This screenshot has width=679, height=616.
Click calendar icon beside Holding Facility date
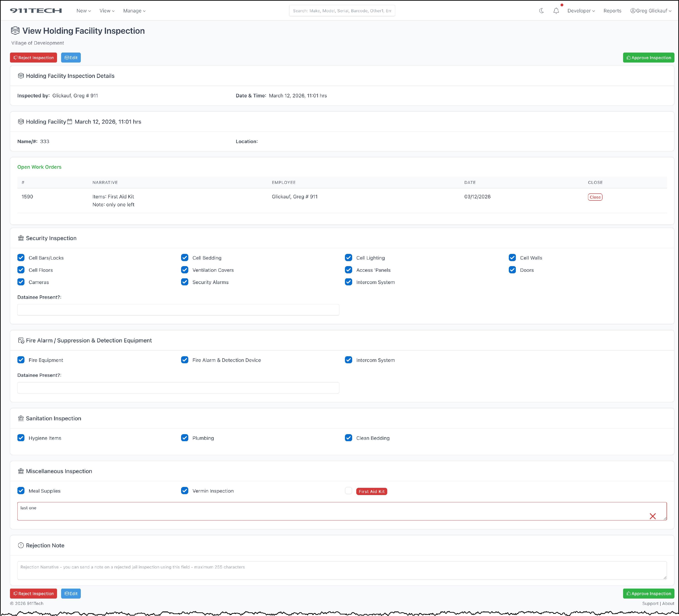click(70, 122)
